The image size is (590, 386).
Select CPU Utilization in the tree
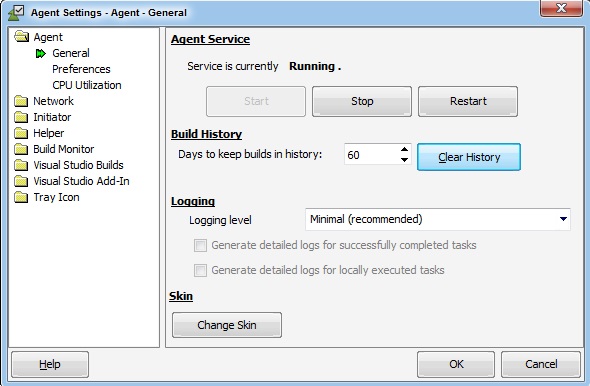(x=87, y=85)
